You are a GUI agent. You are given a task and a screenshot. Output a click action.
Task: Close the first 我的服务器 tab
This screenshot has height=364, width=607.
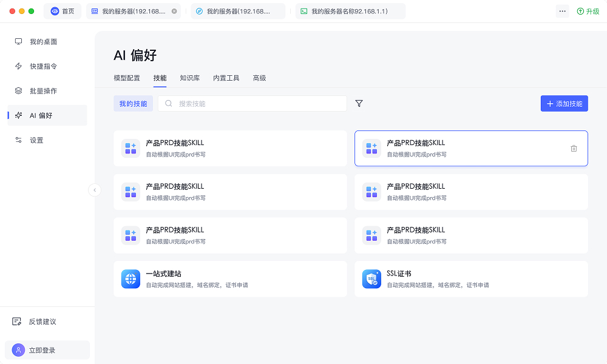[x=174, y=11]
